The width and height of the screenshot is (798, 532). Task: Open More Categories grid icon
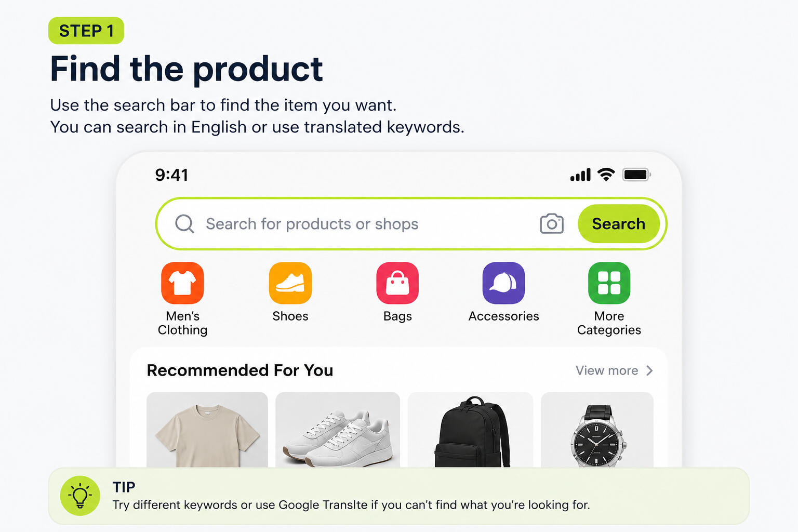coord(609,283)
